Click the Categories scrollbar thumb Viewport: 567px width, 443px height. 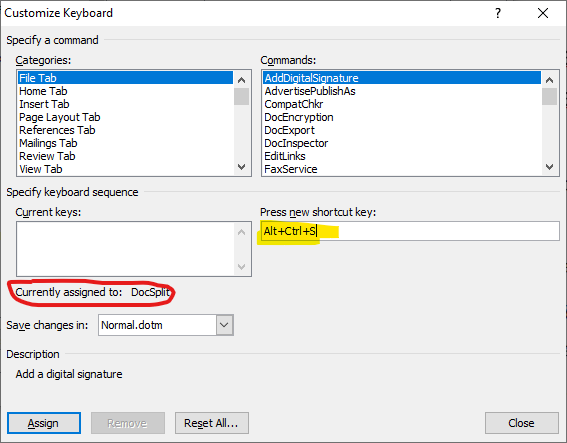[242, 96]
